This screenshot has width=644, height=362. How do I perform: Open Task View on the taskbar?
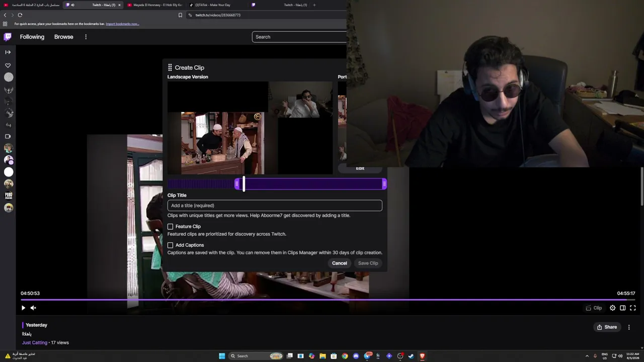tap(290, 356)
